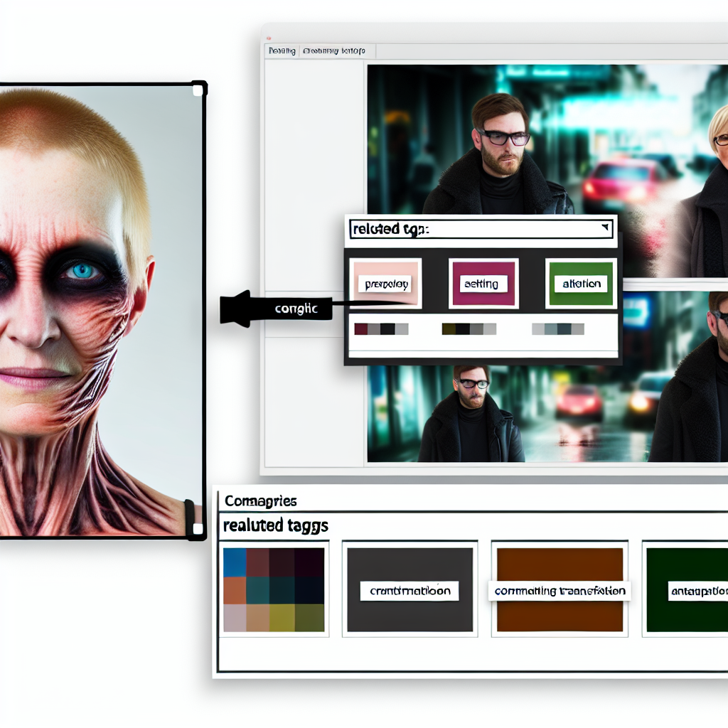Click the brown 'conmatiing traenefation' tile
The height and width of the screenshot is (728, 728).
point(560,589)
